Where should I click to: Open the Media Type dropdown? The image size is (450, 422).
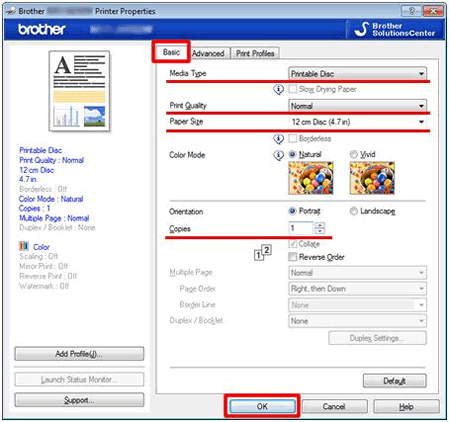pos(357,74)
